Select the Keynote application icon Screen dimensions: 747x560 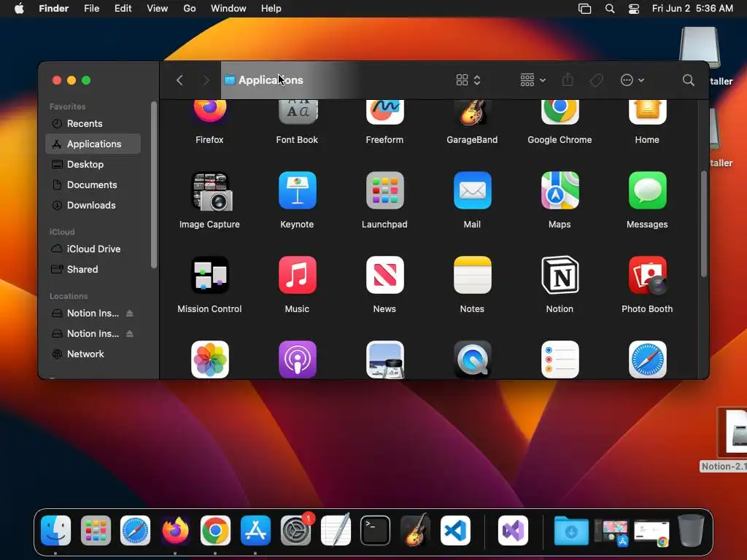coord(298,190)
